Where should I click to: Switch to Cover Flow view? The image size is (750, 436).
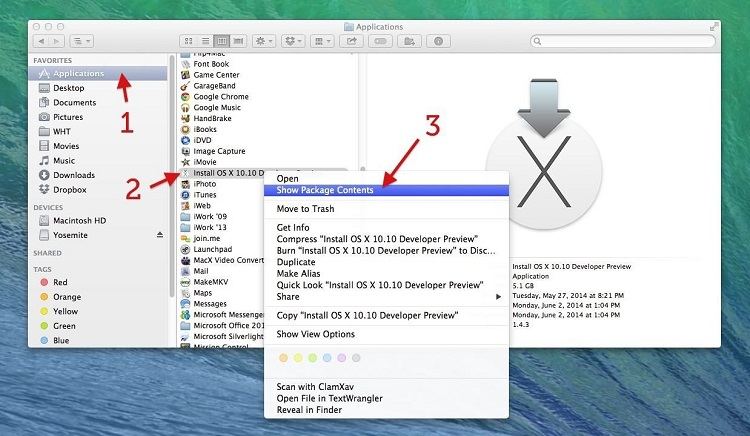coord(238,41)
